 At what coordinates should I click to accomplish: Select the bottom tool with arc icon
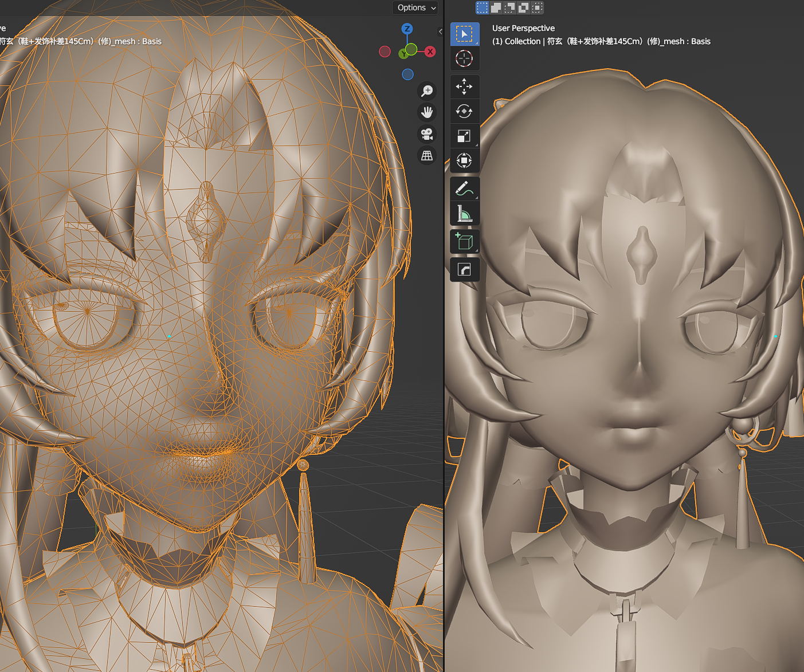[464, 269]
